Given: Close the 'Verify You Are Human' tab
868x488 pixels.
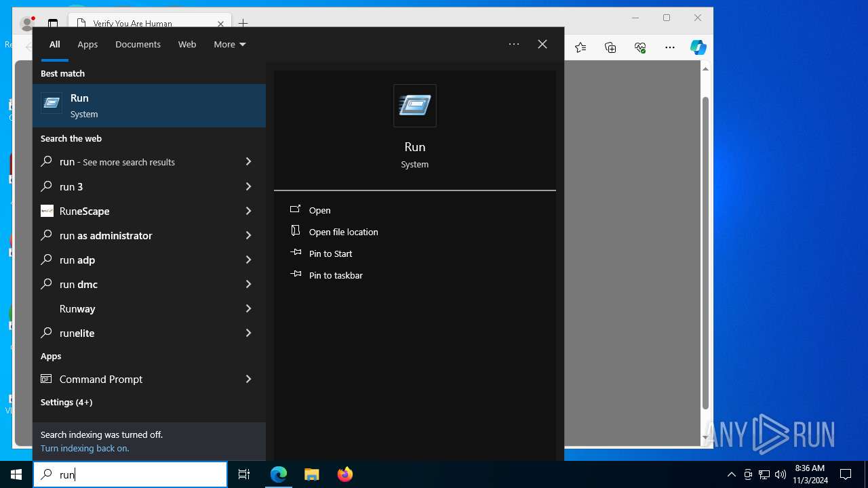Looking at the screenshot, I should (x=220, y=24).
